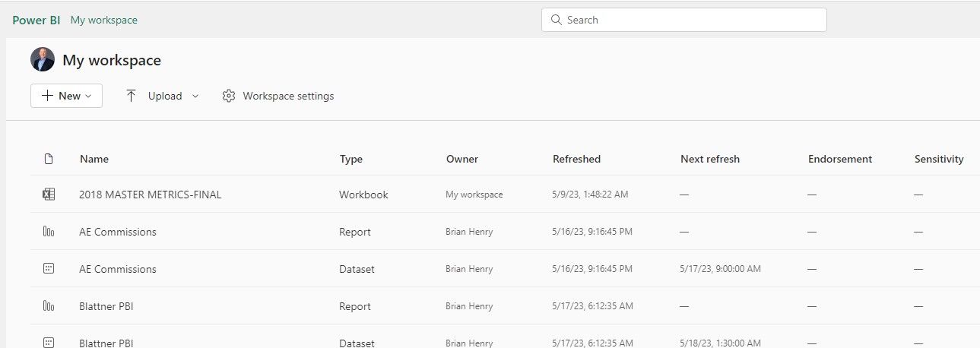This screenshot has width=980, height=348.
Task: Click the Workbook type cell
Action: (363, 195)
